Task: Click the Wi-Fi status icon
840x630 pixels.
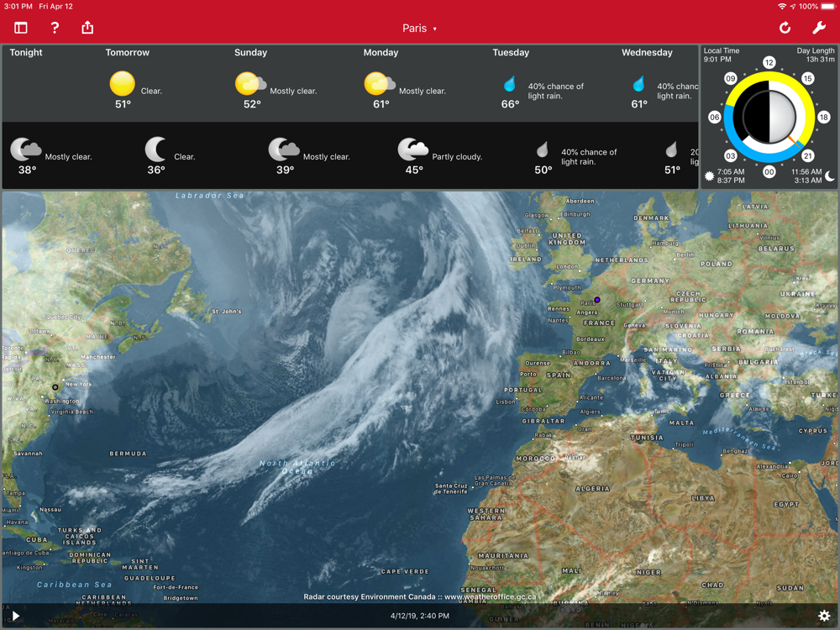Action: click(x=782, y=7)
